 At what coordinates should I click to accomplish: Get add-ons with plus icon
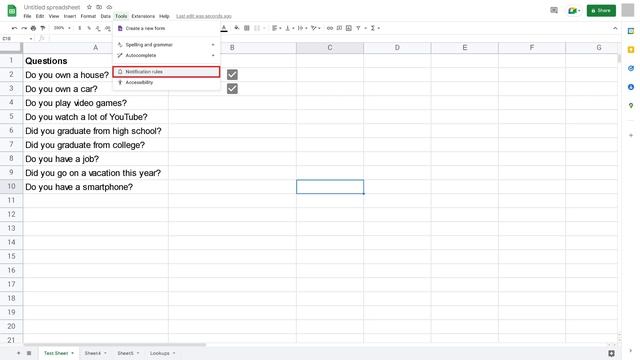pos(631,135)
